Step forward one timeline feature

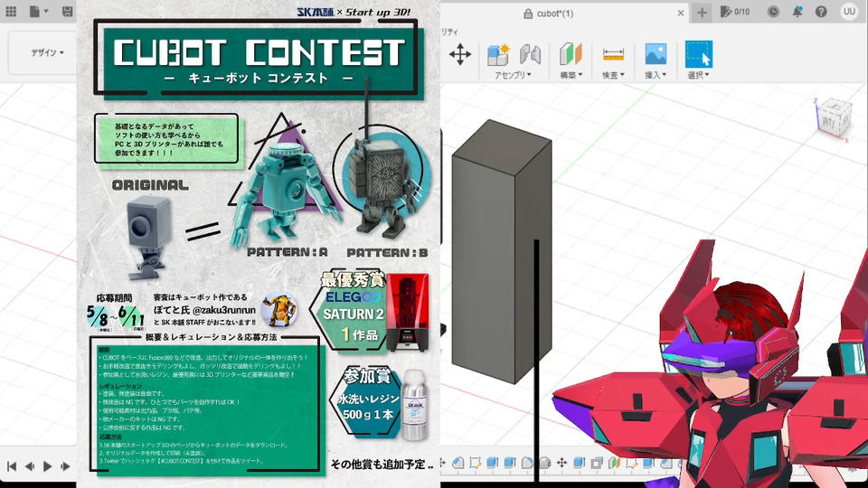(x=65, y=466)
